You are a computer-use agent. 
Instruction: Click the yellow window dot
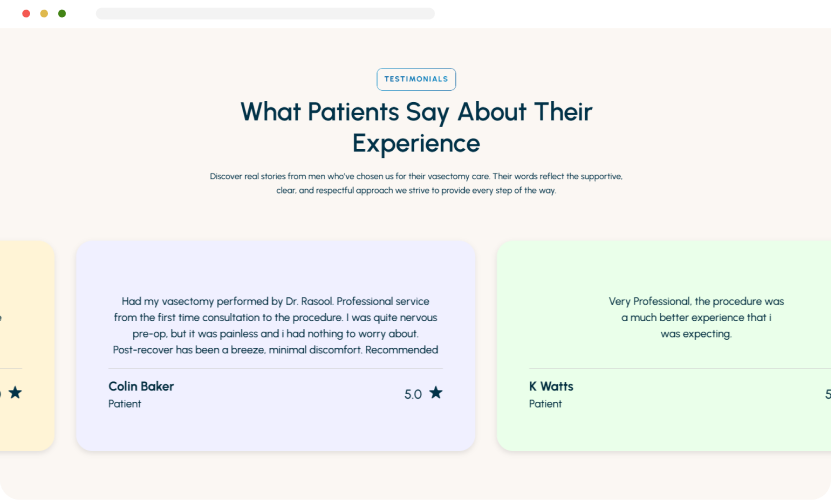44,13
